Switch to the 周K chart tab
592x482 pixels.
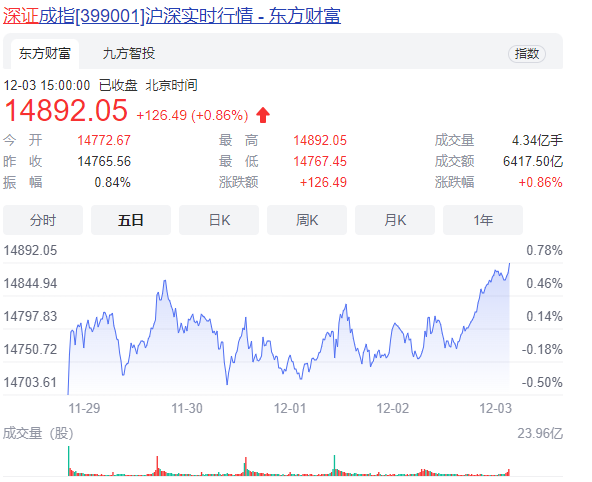tap(307, 220)
